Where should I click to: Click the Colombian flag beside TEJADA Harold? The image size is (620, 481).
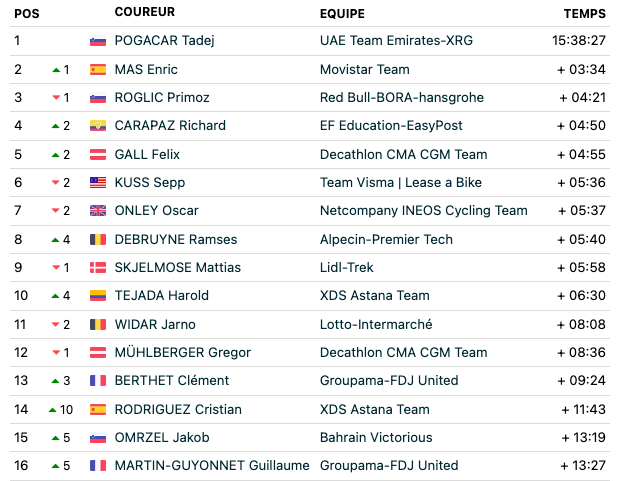point(98,296)
